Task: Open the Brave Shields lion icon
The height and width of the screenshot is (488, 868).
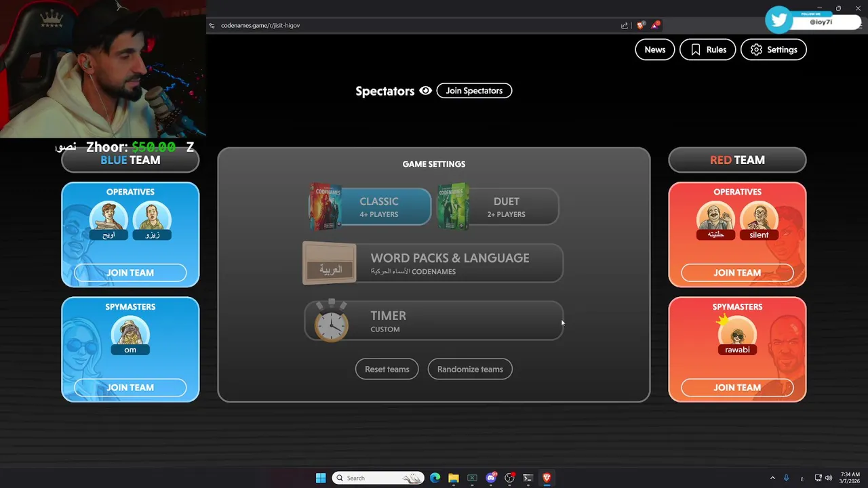Action: point(640,25)
